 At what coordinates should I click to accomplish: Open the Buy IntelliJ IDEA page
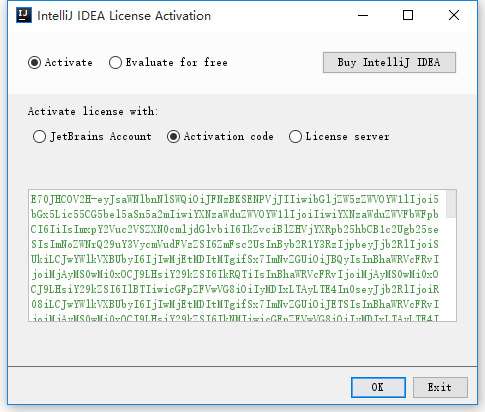389,62
